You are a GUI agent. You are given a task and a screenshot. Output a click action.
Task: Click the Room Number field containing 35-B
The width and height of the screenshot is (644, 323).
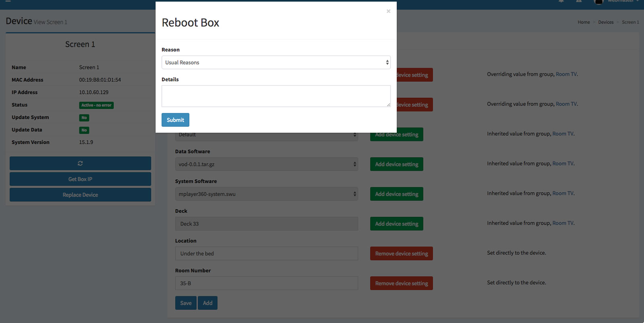click(266, 284)
